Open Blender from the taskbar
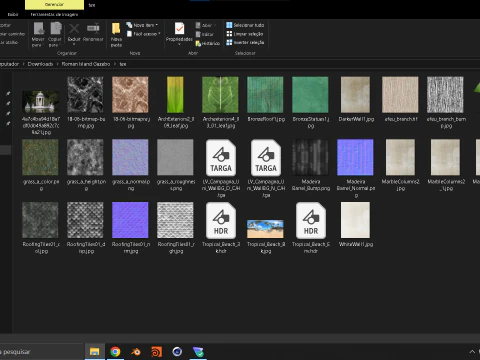Screen dimensions: 480x360 pos(136,352)
